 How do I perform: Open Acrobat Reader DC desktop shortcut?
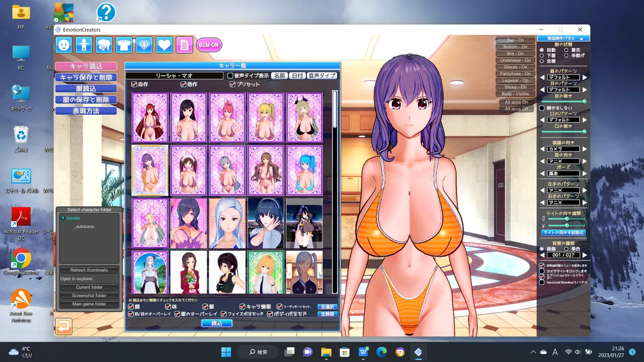coord(21,224)
